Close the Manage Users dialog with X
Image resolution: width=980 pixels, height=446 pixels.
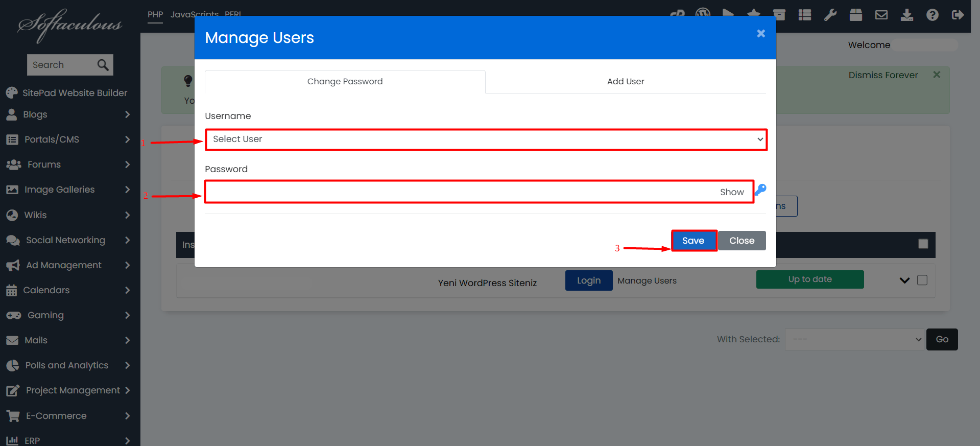click(760, 34)
